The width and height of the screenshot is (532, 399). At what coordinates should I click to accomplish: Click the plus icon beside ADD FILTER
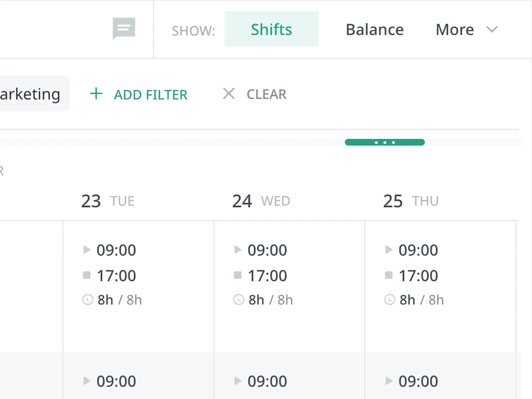[96, 94]
